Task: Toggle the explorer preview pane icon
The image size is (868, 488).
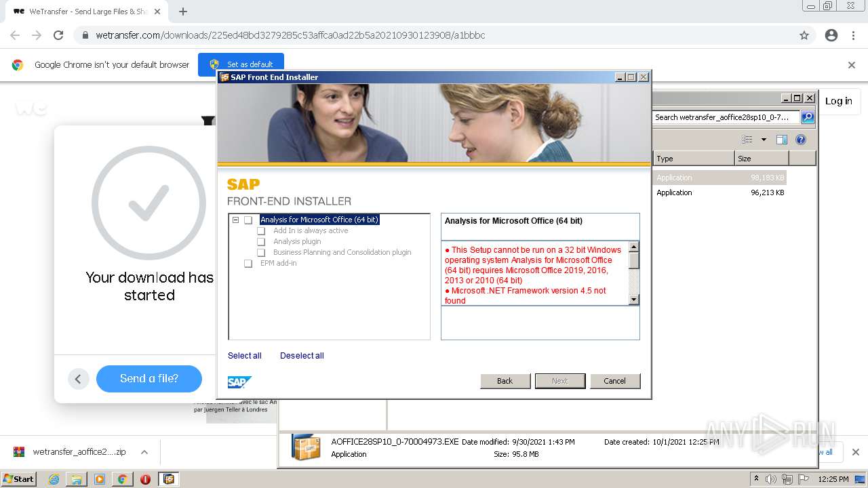Action: pos(782,140)
